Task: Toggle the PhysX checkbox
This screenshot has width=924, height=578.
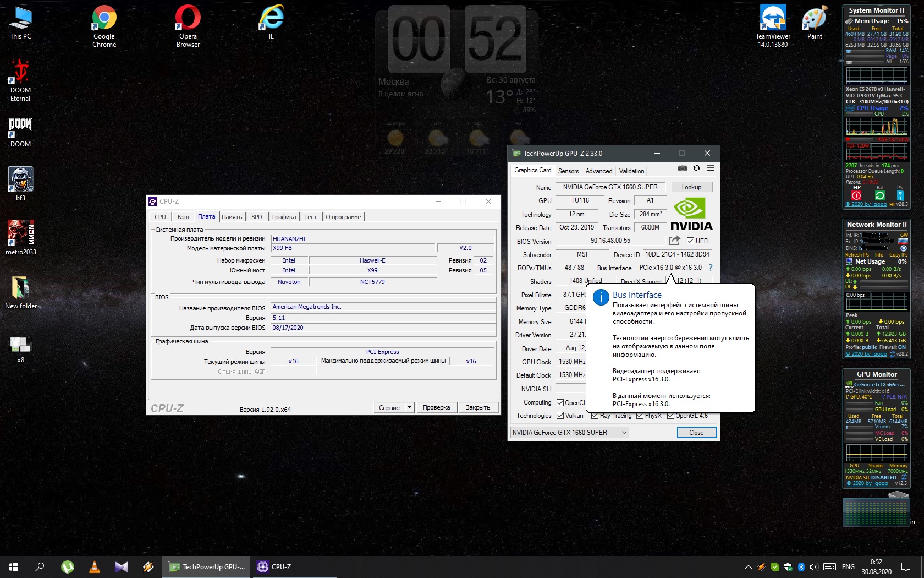Action: tap(640, 416)
